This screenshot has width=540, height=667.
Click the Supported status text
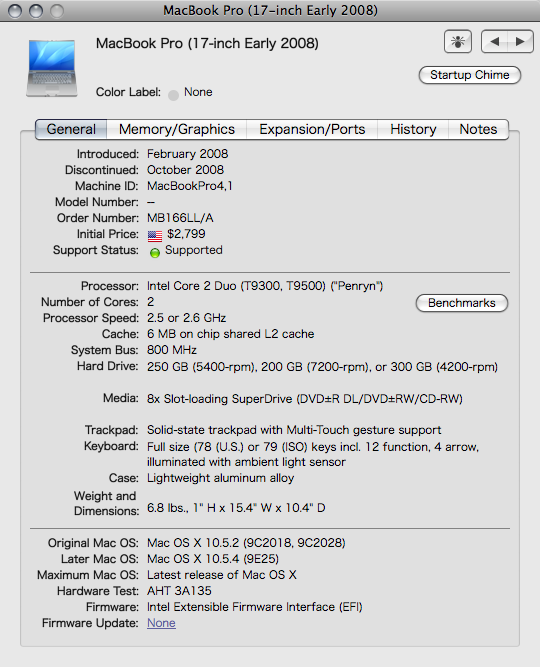194,250
